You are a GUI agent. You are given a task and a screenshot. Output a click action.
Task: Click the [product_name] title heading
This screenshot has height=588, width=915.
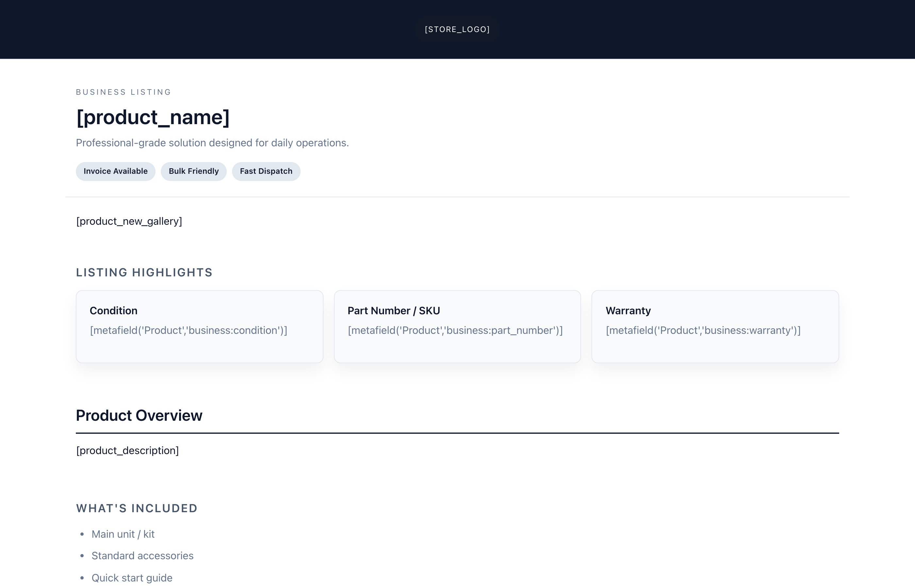[x=153, y=117]
